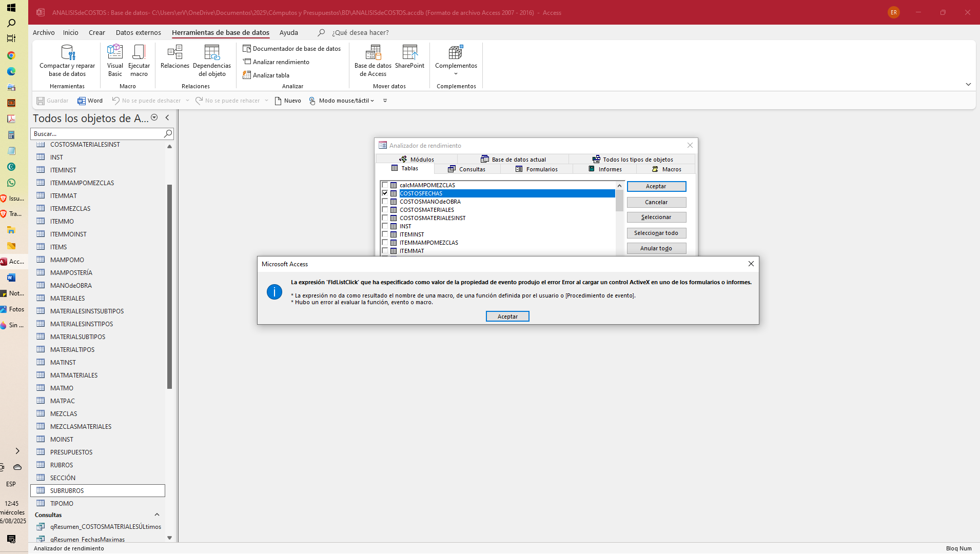Viewport: 980px width, 554px height.
Task: Click navigation pane scroll down arrow
Action: 169,538
